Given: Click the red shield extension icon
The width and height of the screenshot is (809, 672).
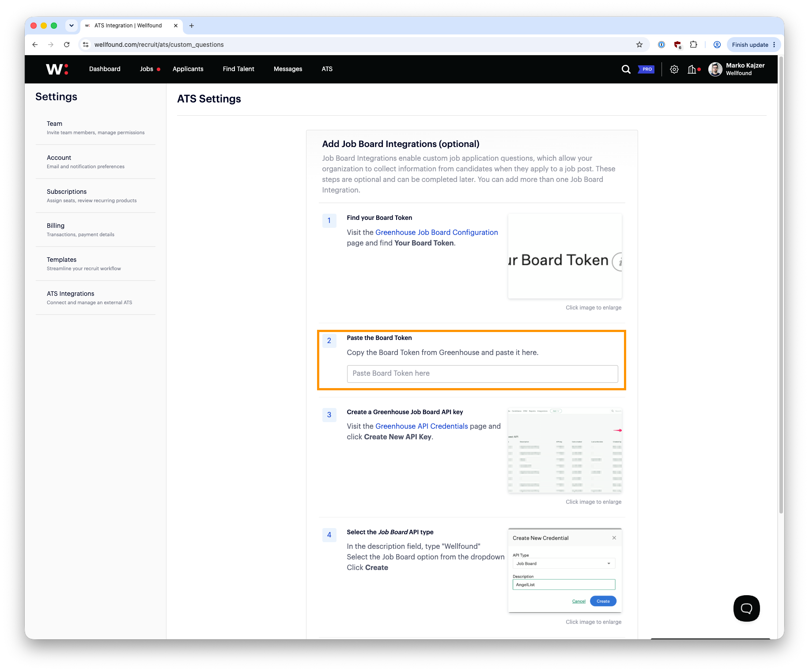Looking at the screenshot, I should [677, 45].
